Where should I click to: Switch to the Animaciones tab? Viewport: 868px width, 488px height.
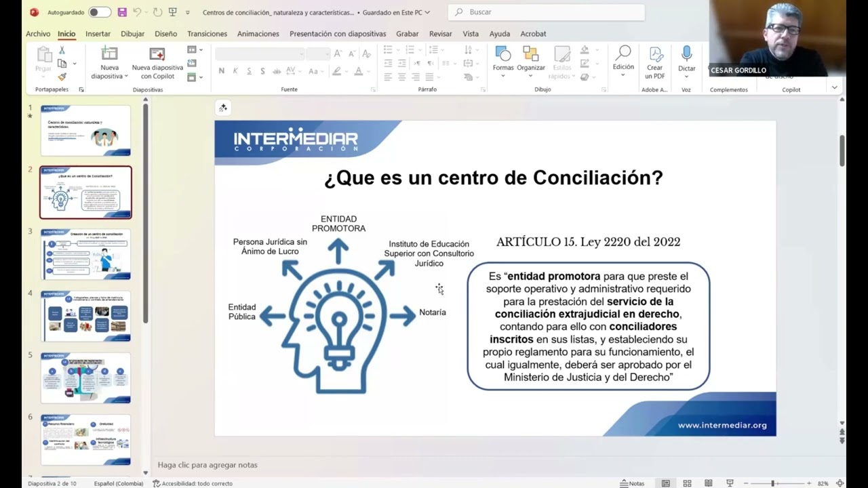(258, 34)
